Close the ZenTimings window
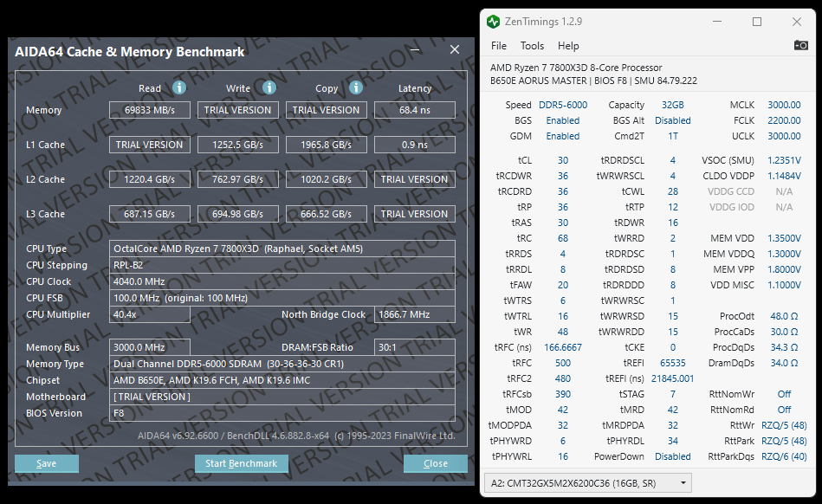This screenshot has width=822, height=504. tap(797, 22)
